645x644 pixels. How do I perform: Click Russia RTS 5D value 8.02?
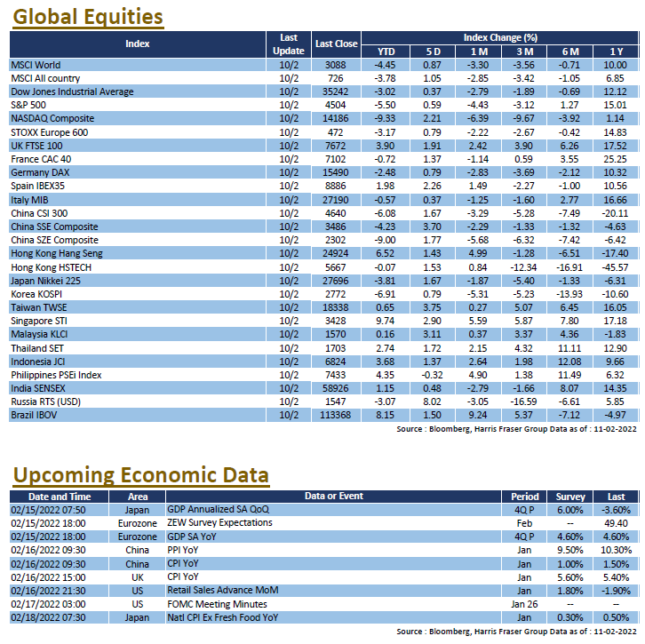click(433, 402)
